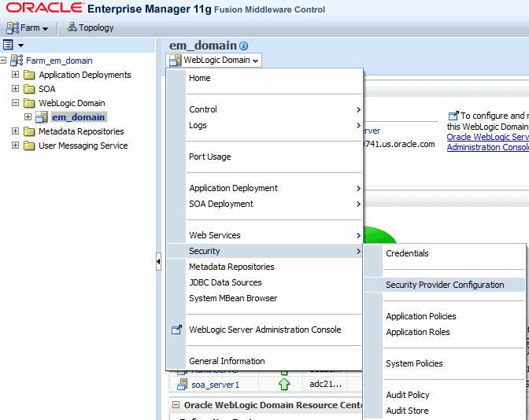Collapse Oracle WebLogic Domain Resource Center section

click(x=176, y=404)
